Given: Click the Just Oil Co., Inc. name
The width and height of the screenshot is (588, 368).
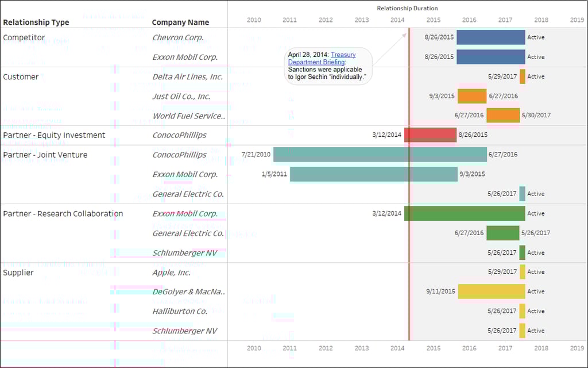Looking at the screenshot, I should 181,96.
